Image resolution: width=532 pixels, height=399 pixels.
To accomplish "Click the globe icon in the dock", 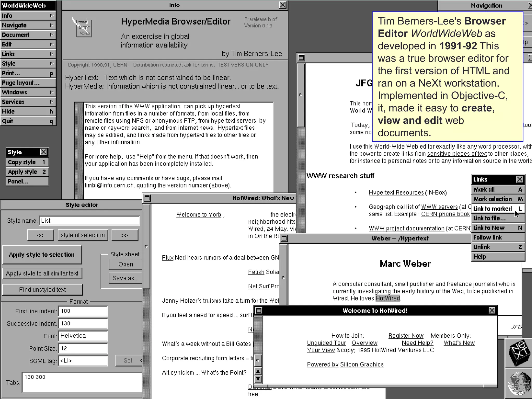I will tap(519, 384).
